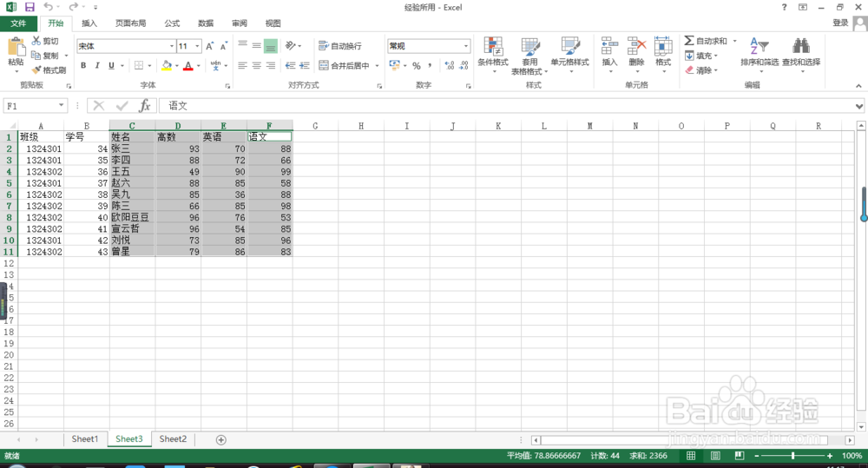This screenshot has width=868, height=468.
Task: Apply percent style format
Action: click(417, 65)
